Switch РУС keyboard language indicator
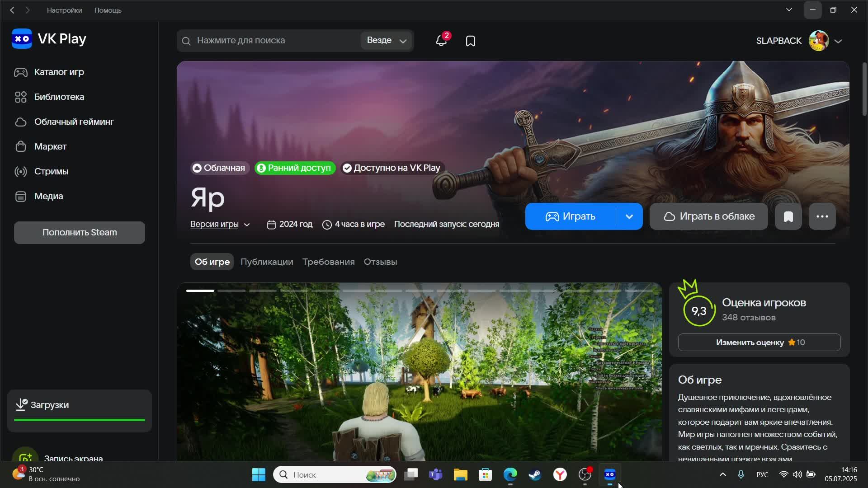The width and height of the screenshot is (868, 488). point(762,474)
